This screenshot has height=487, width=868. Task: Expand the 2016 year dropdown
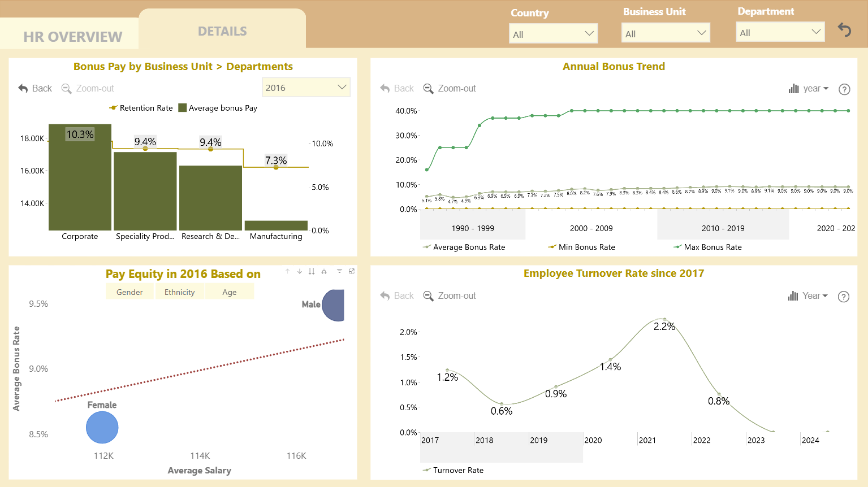coord(306,88)
